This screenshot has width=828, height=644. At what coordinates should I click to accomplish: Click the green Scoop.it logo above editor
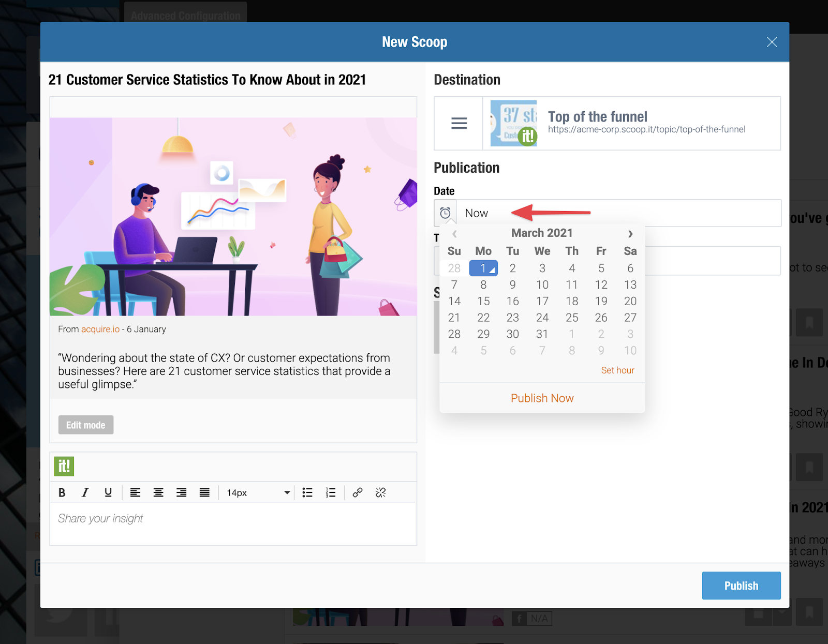tap(64, 466)
